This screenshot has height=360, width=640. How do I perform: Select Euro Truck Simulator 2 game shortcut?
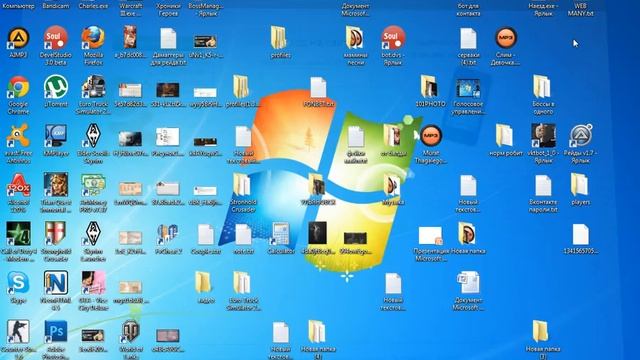coord(93,87)
